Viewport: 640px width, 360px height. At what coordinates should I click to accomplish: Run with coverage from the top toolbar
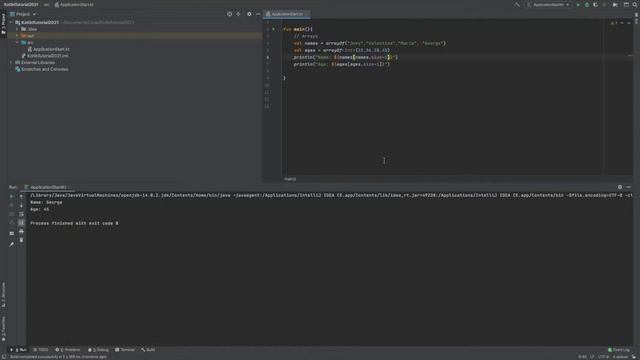click(x=596, y=4)
